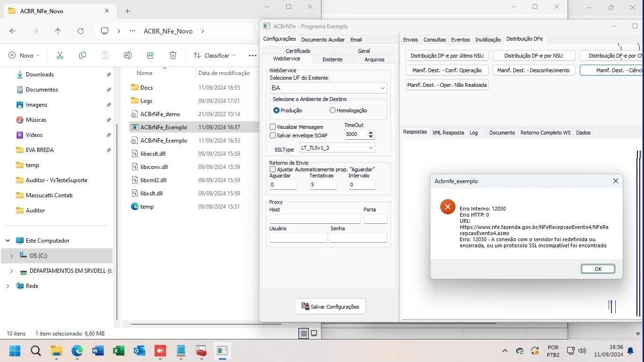Screen dimensions: 644x362
Task: Click the Rename icon in Explorer toolbar
Action: click(x=127, y=55)
